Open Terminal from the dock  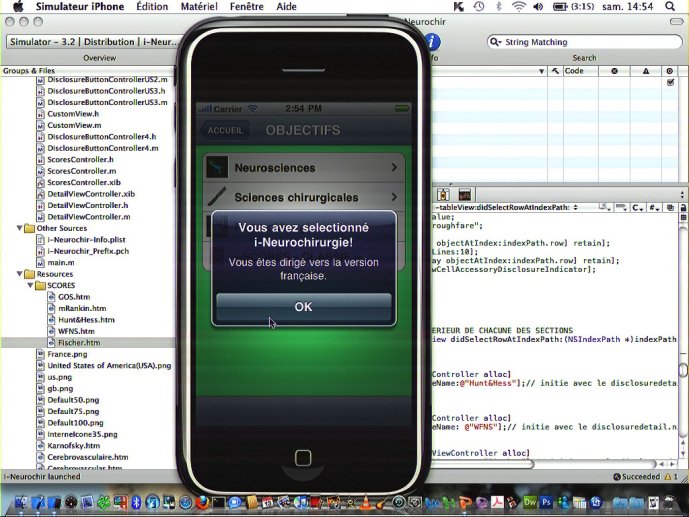(218, 502)
